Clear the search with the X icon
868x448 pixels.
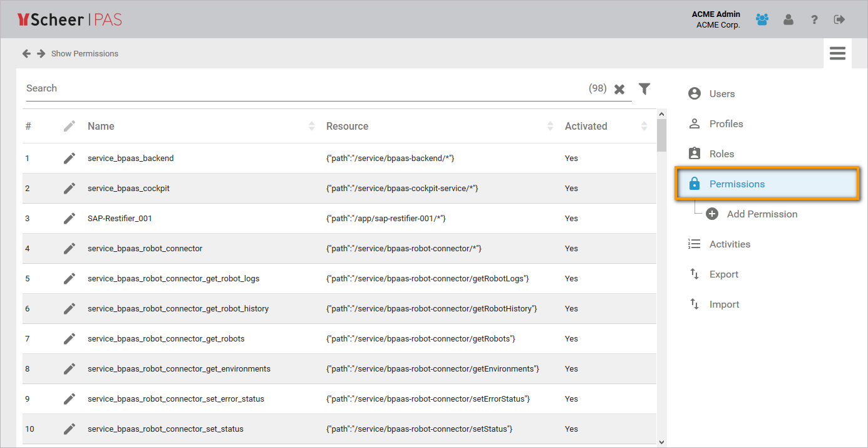pos(619,89)
